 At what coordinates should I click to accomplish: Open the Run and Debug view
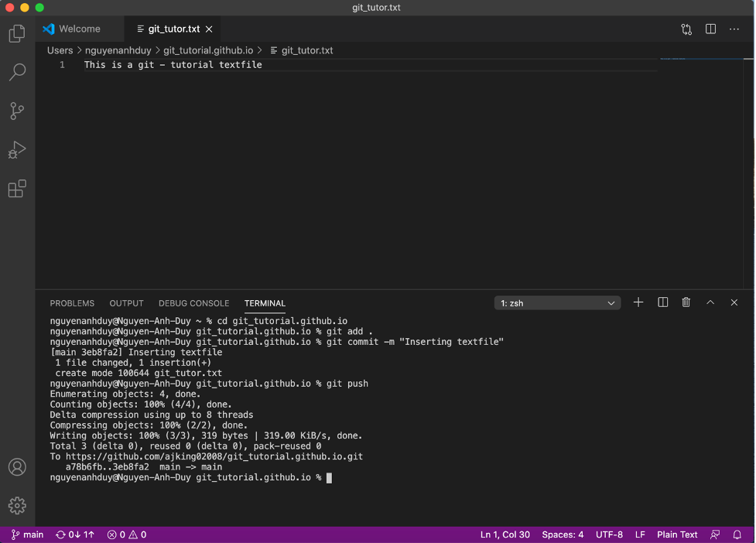pyautogui.click(x=17, y=149)
